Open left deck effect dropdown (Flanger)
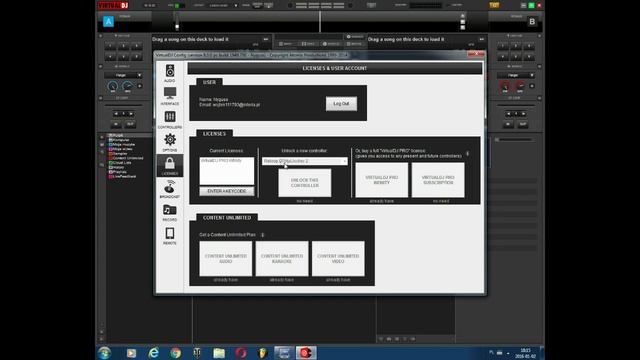This screenshot has width=640, height=360. [123, 75]
